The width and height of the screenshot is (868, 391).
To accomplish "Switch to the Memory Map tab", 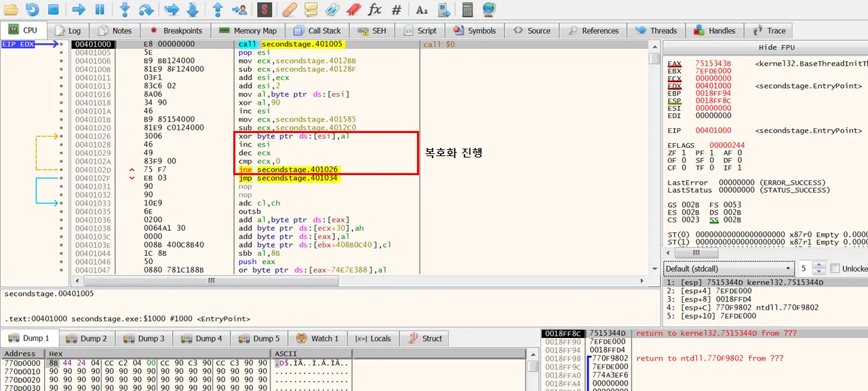I will pos(248,31).
